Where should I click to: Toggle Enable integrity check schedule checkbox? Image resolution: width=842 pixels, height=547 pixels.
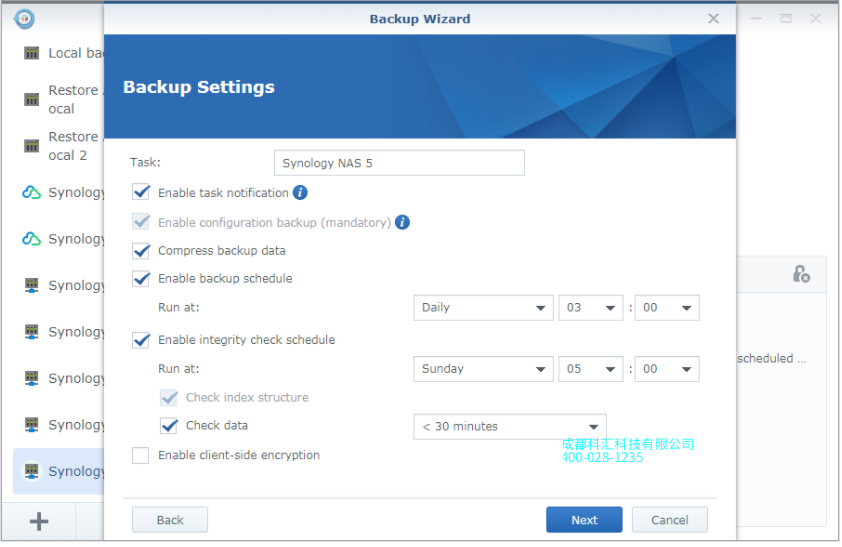pyautogui.click(x=141, y=340)
